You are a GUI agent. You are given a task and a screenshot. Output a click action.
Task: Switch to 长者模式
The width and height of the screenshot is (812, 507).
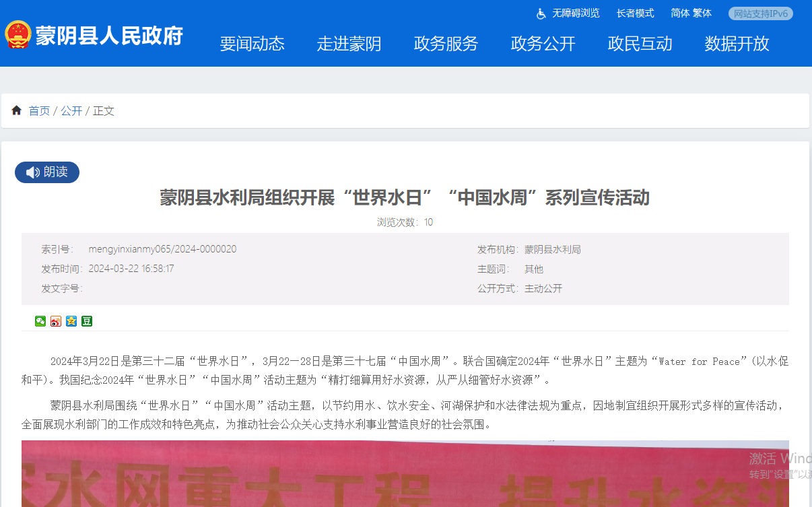click(x=636, y=13)
